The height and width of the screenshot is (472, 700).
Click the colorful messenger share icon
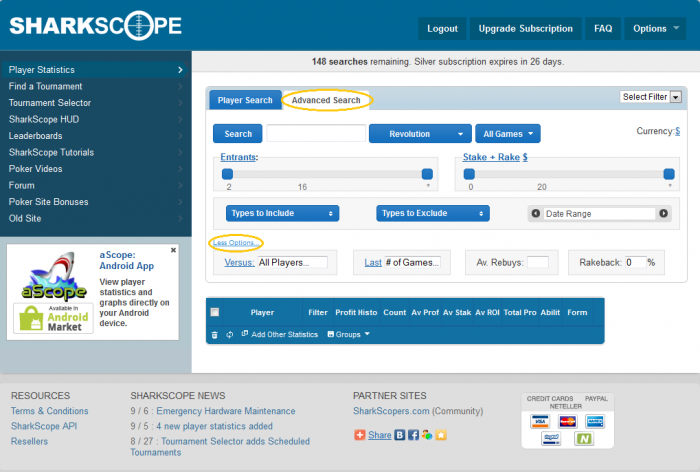point(427,435)
